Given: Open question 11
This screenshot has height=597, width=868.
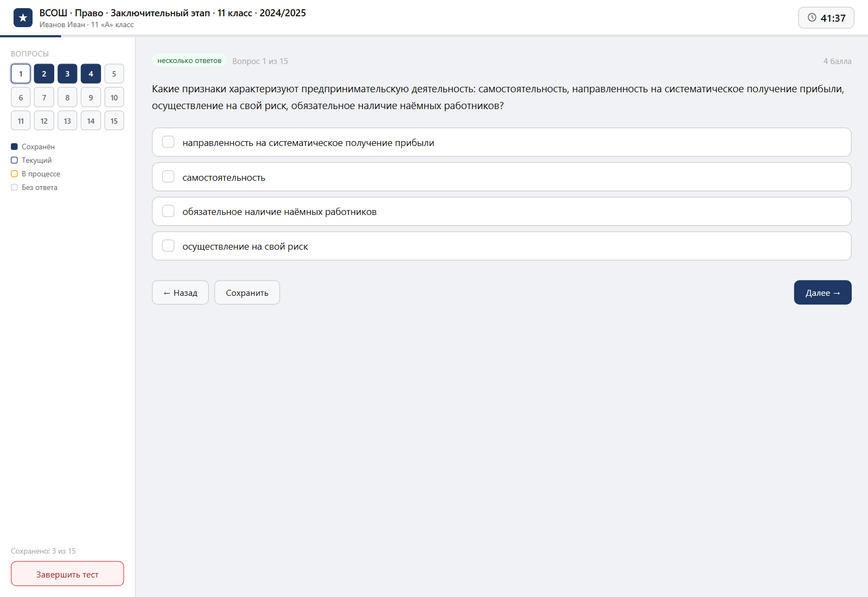Looking at the screenshot, I should 21,121.
